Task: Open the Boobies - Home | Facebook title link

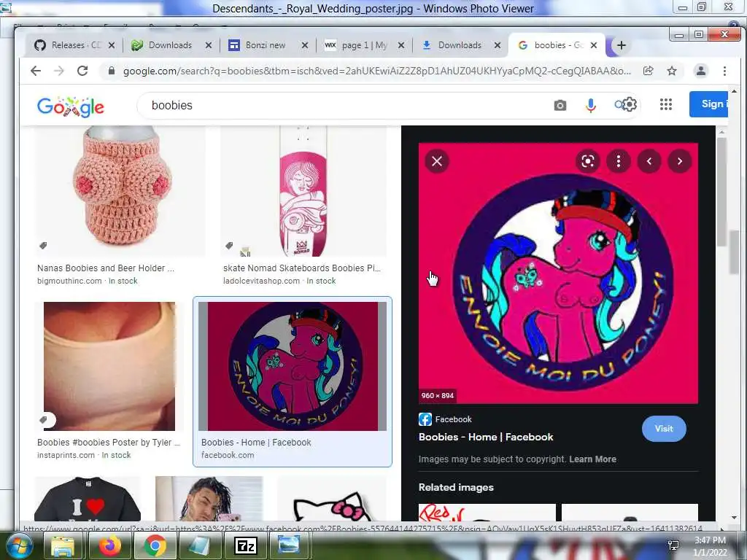Action: pos(486,437)
